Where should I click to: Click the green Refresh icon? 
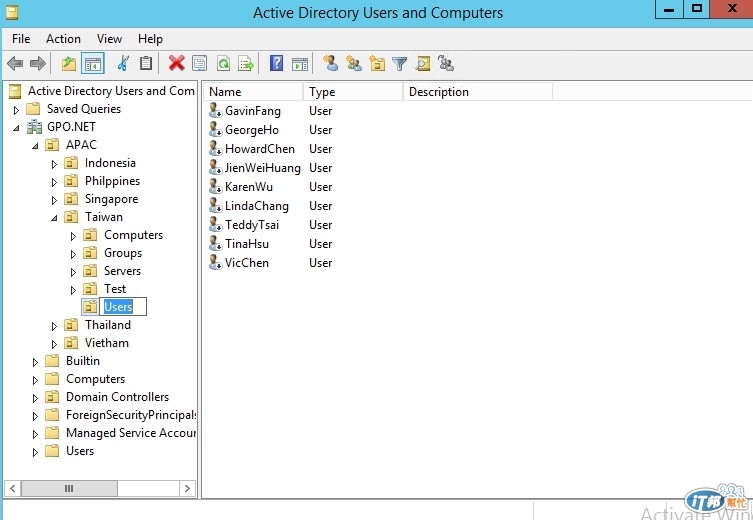pos(223,63)
